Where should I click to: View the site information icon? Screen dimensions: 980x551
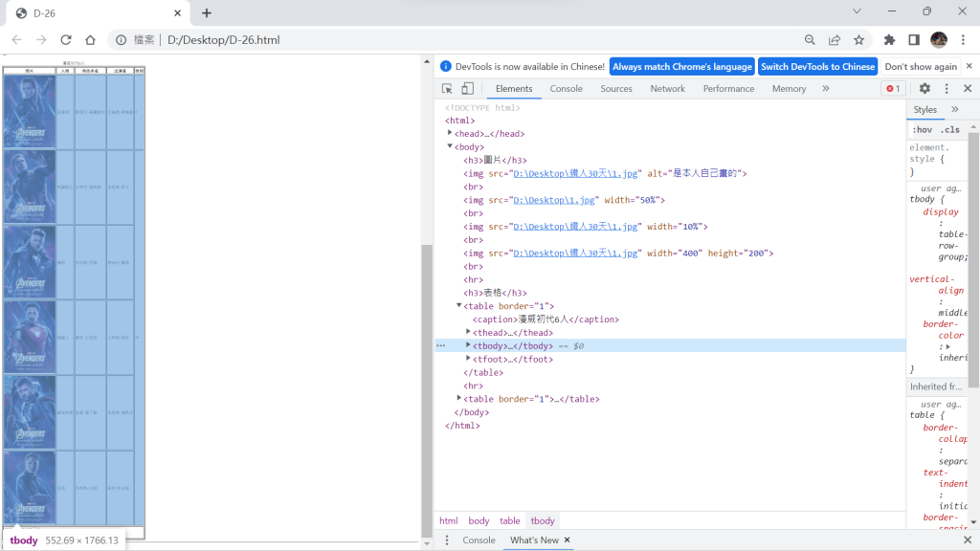pos(121,40)
